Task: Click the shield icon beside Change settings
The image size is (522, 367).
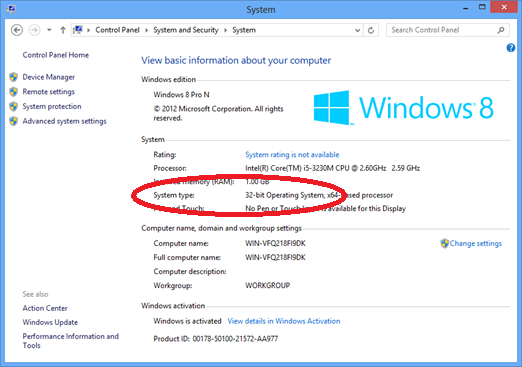Action: click(445, 244)
